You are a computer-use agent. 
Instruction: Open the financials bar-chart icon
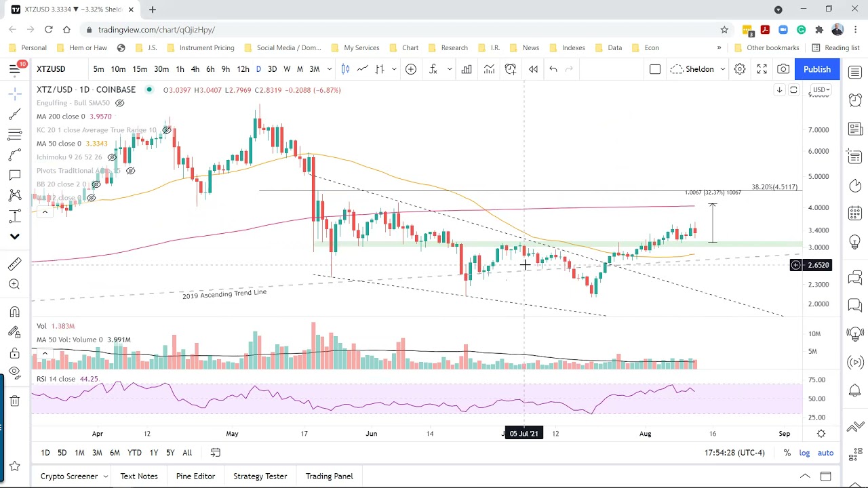[x=467, y=69]
